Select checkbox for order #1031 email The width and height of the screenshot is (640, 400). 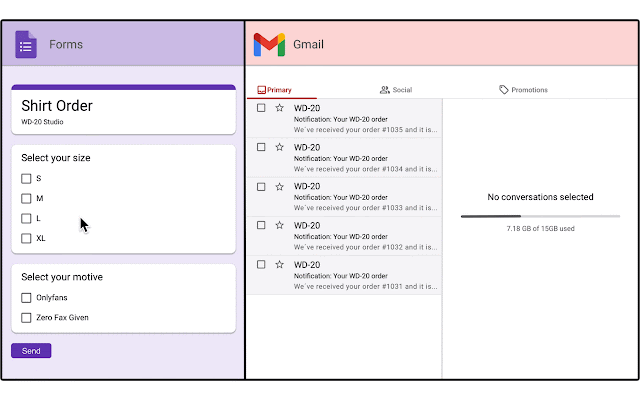261,264
